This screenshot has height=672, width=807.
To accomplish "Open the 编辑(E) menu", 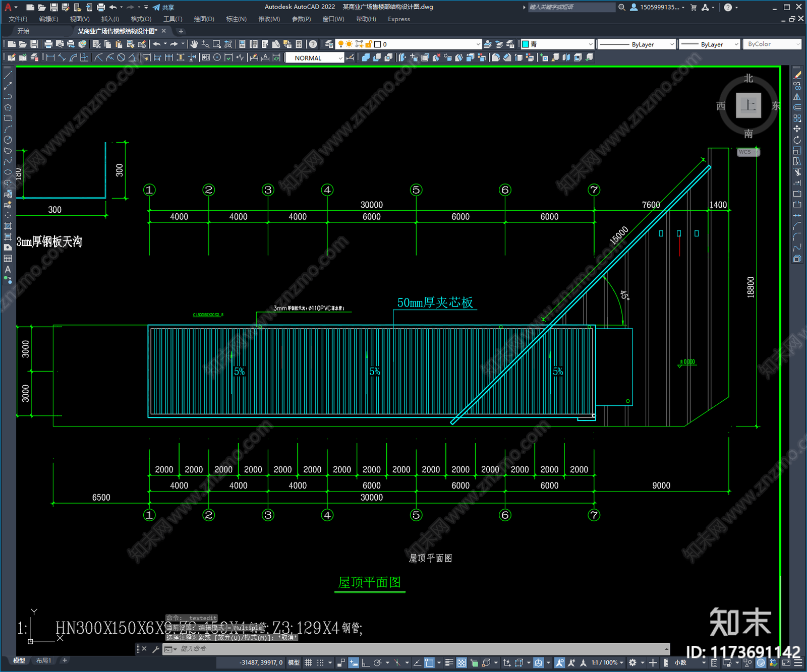I will 48,19.
